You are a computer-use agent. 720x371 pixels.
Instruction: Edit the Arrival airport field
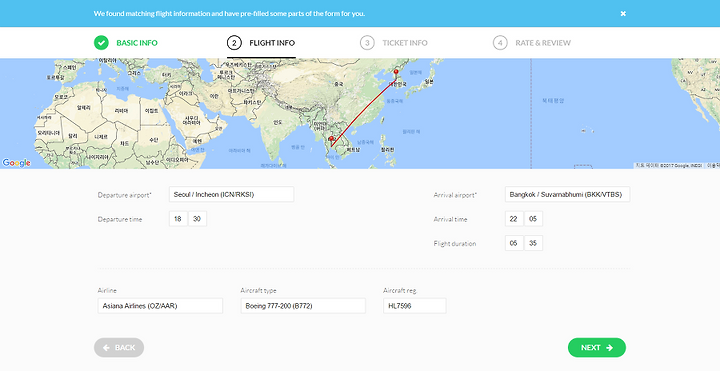[x=567, y=194]
